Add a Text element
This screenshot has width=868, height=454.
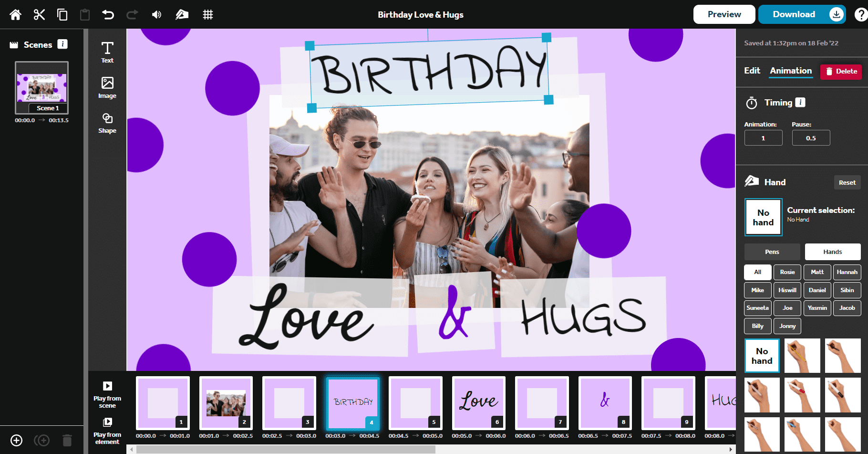[107, 53]
